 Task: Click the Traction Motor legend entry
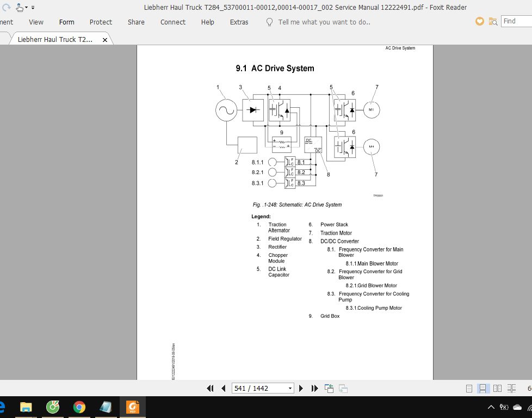pos(336,233)
